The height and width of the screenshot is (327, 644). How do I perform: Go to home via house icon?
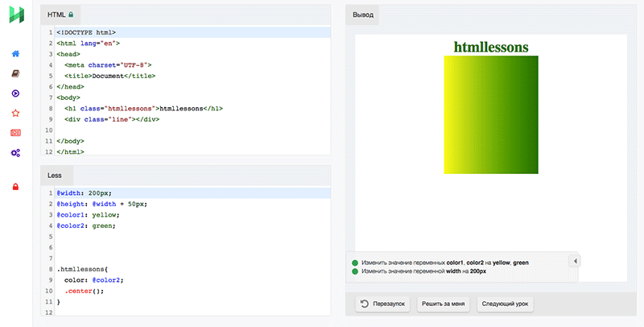[x=15, y=54]
